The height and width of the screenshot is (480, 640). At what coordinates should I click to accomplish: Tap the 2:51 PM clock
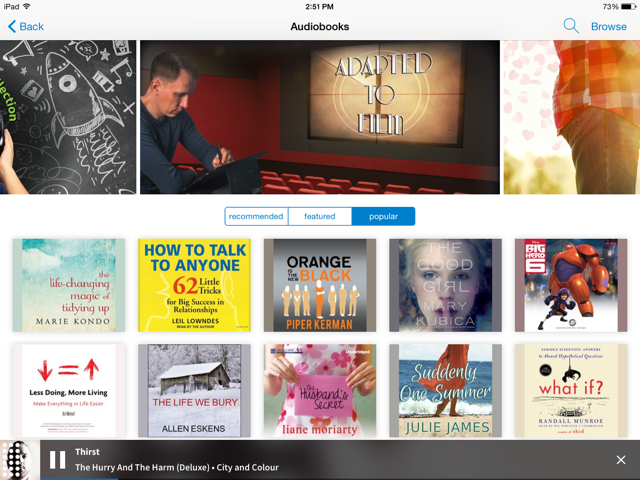click(x=320, y=7)
